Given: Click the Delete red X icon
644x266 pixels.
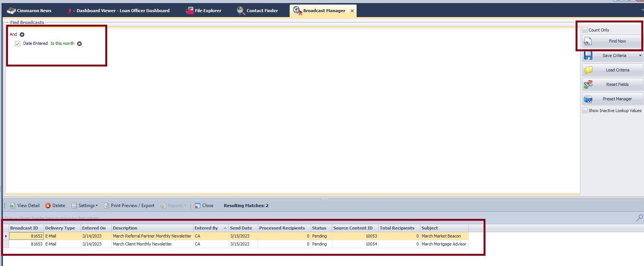Looking at the screenshot, I should [48, 206].
